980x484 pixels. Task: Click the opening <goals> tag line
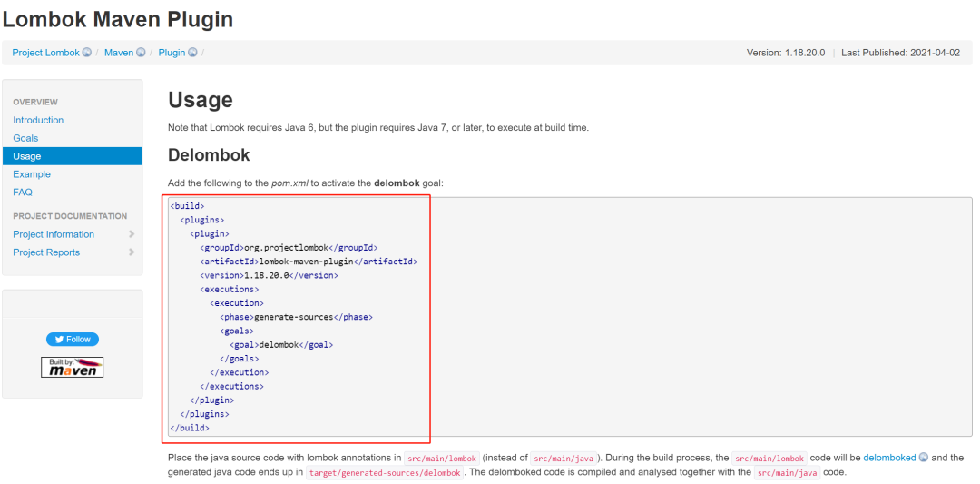[x=237, y=331]
